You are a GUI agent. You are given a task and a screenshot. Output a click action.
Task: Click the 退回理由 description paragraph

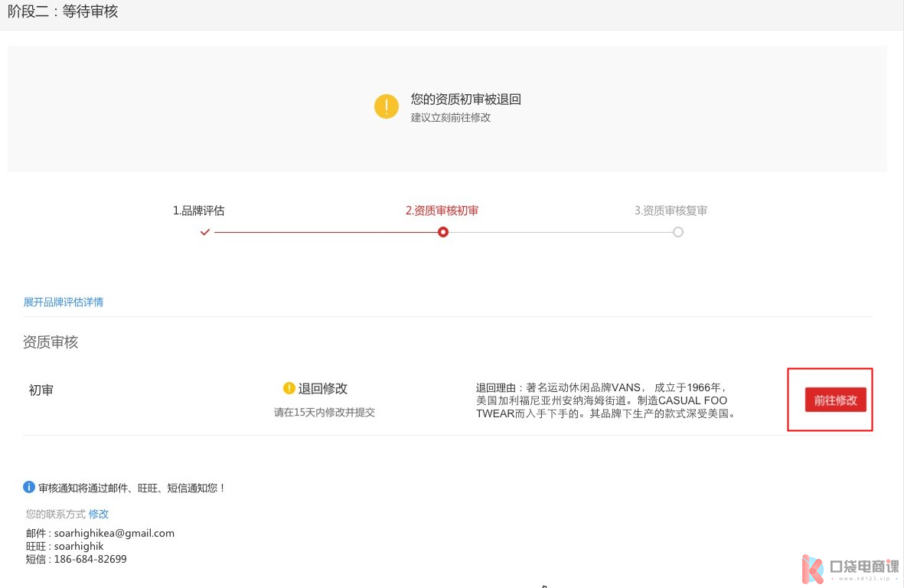tap(605, 400)
